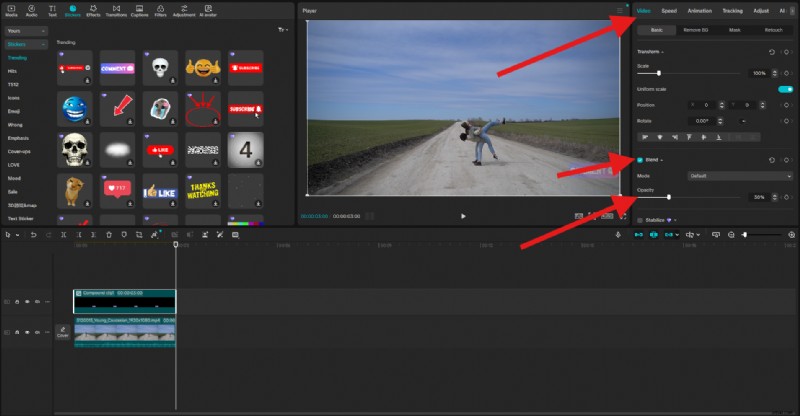This screenshot has height=416, width=800.
Task: Hide the compound clip track
Action: [27, 302]
